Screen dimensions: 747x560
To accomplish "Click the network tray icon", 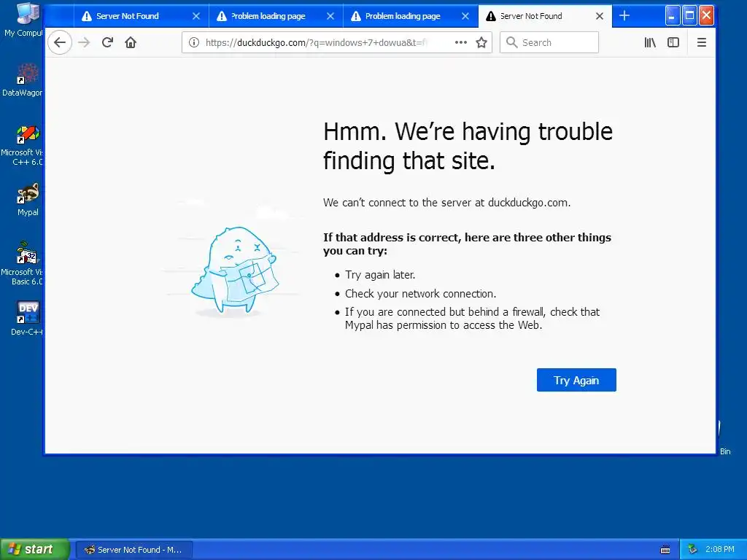I will (x=692, y=549).
